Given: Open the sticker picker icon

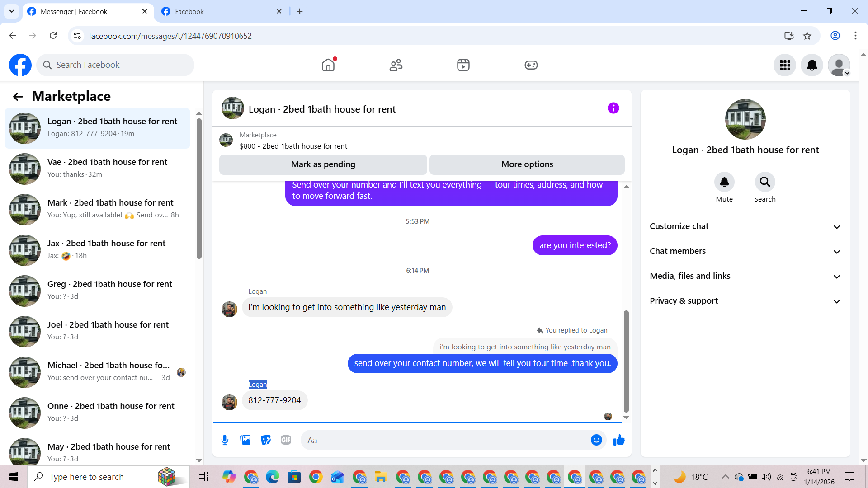Looking at the screenshot, I should tap(266, 440).
